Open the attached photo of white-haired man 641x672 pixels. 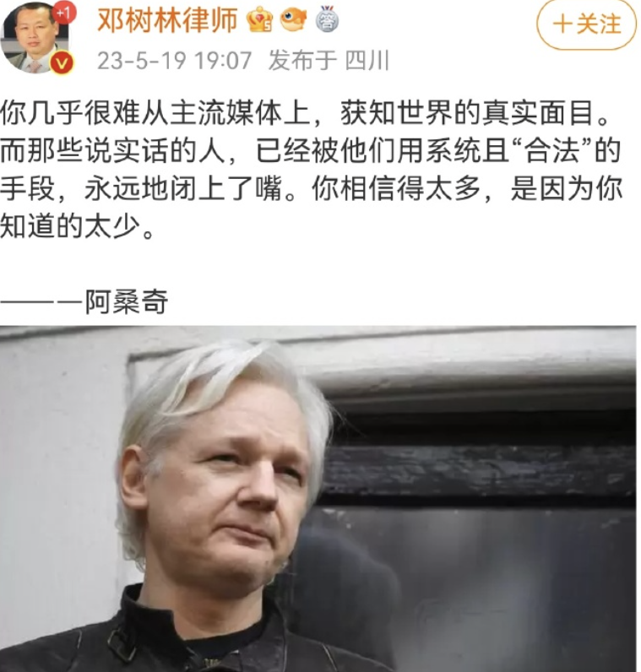point(318,499)
